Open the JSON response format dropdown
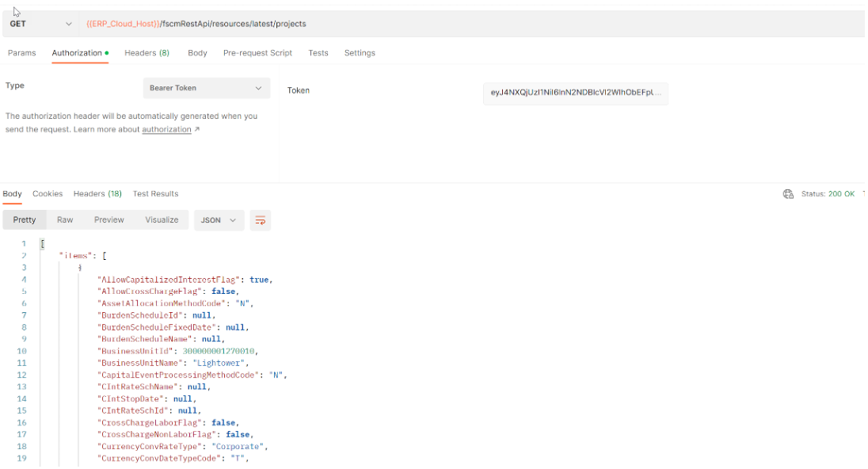Image resolution: width=868 pixels, height=469 pixels. (219, 219)
